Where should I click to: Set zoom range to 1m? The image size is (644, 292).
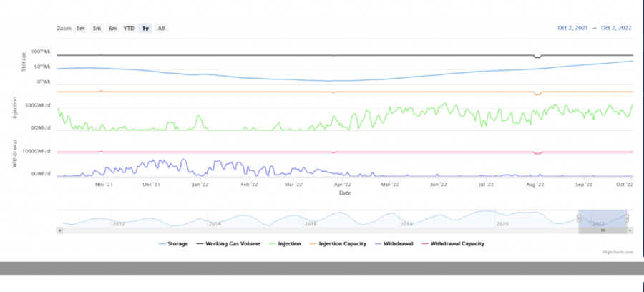pos(80,29)
